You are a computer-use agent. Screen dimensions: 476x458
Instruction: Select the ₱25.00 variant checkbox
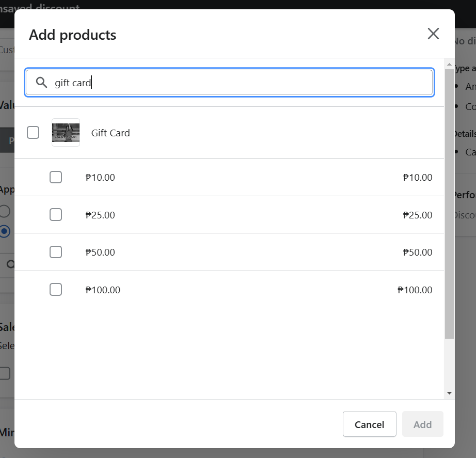(56, 214)
